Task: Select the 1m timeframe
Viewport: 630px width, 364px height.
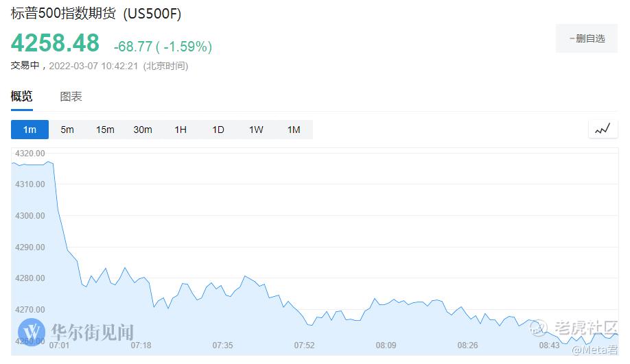Action: pyautogui.click(x=30, y=130)
